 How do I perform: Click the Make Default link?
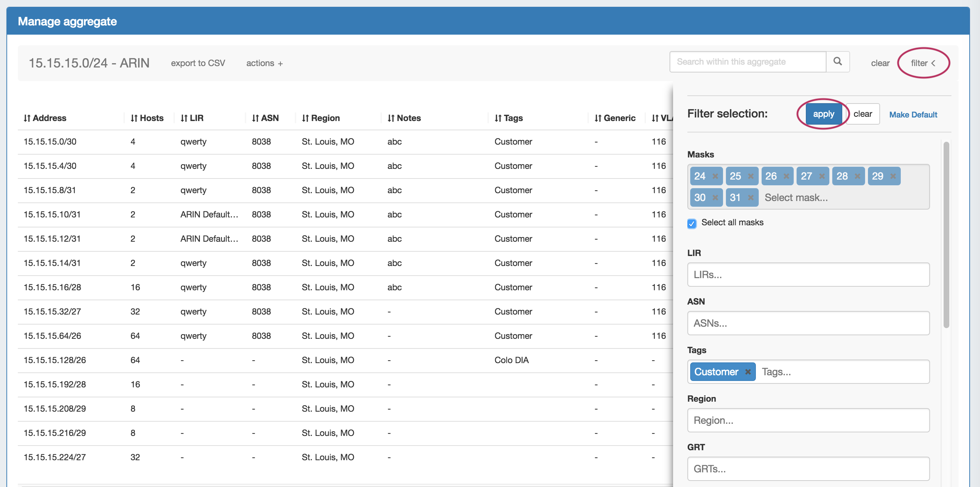913,115
